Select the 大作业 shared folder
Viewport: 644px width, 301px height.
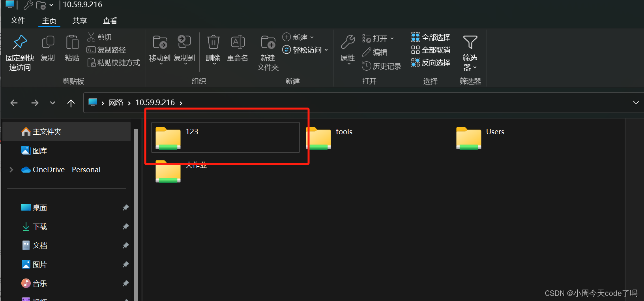pyautogui.click(x=182, y=171)
